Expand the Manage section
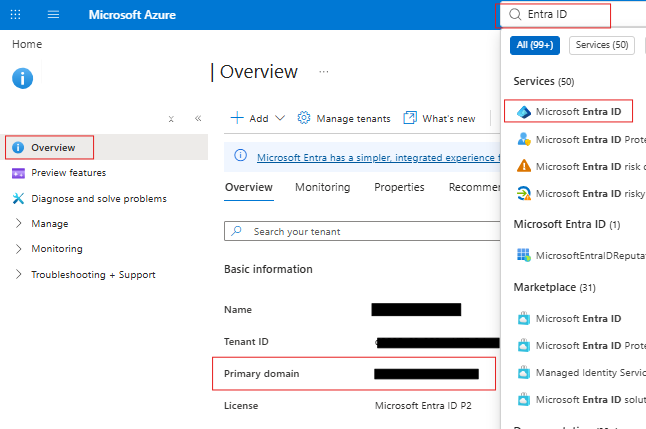Image resolution: width=646 pixels, height=429 pixels. point(19,223)
